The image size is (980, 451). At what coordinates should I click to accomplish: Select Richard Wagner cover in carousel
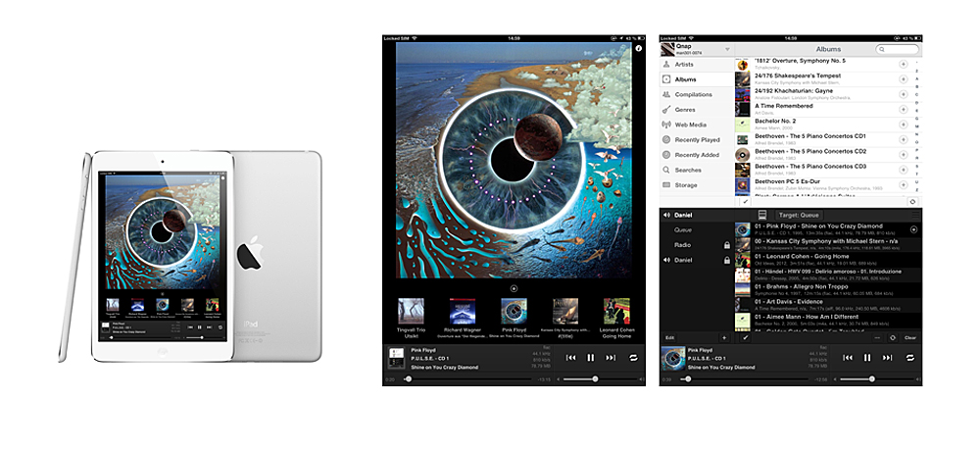pyautogui.click(x=462, y=312)
